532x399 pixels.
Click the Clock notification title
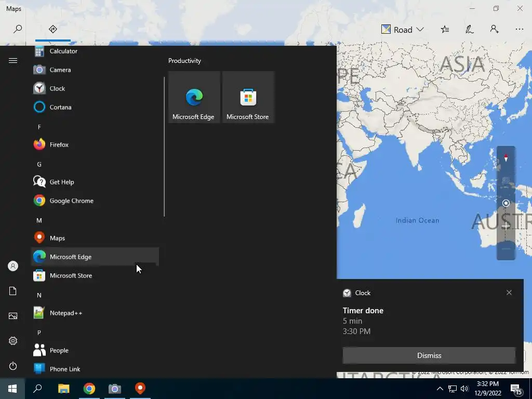[363, 293]
